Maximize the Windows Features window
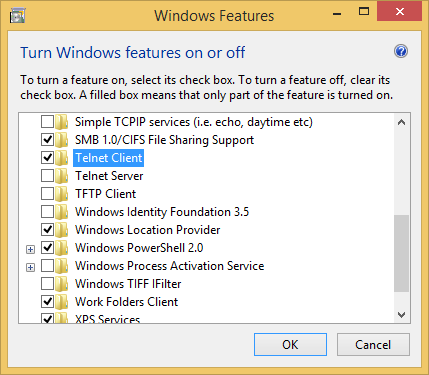Image resolution: width=429 pixels, height=375 pixels. pos(364,12)
